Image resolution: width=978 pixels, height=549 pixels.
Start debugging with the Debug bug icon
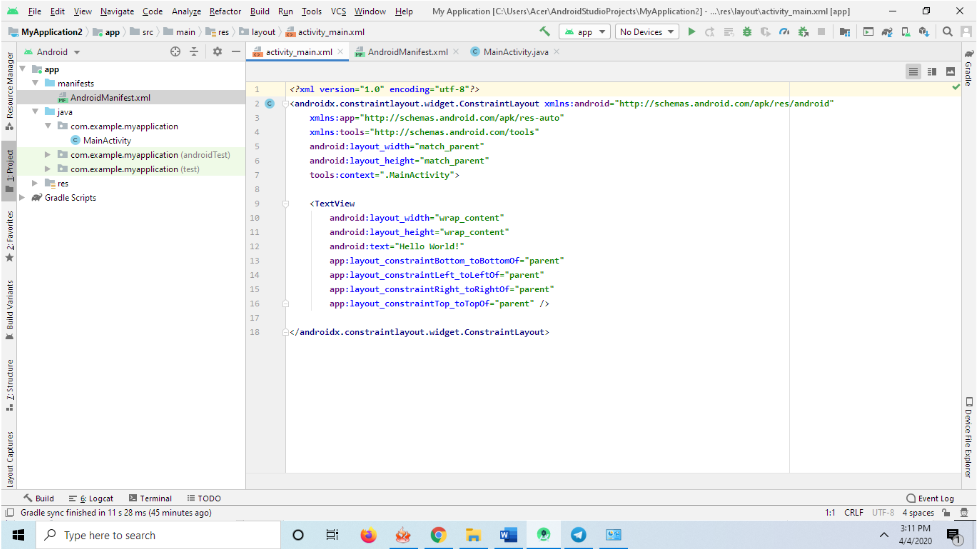(x=747, y=32)
